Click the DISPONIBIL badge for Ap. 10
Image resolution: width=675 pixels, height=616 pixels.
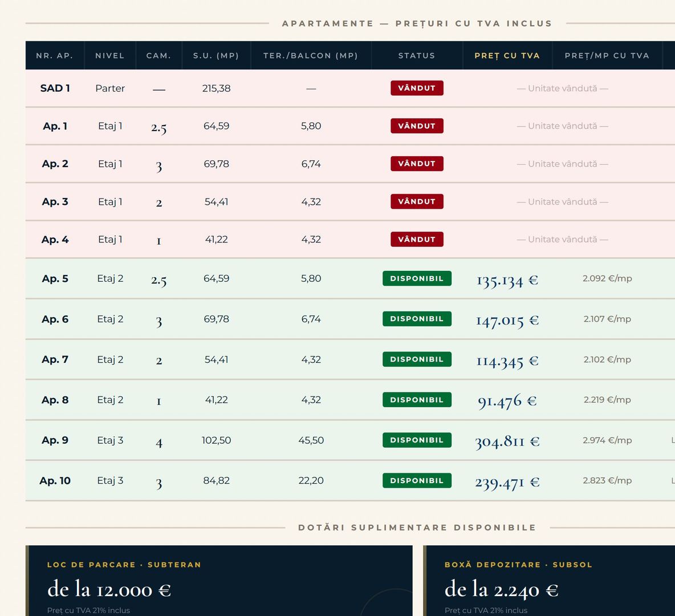[x=417, y=481]
